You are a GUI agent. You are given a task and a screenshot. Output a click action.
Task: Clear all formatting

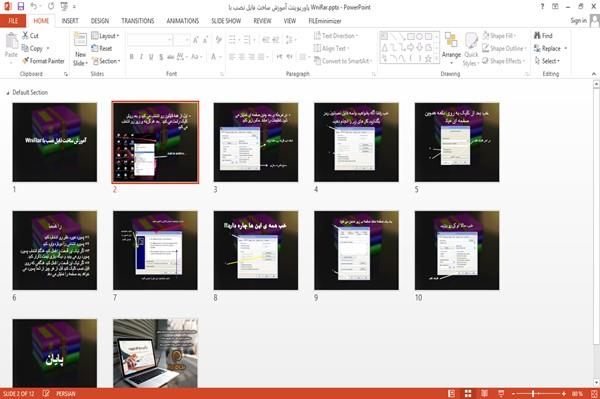point(219,39)
